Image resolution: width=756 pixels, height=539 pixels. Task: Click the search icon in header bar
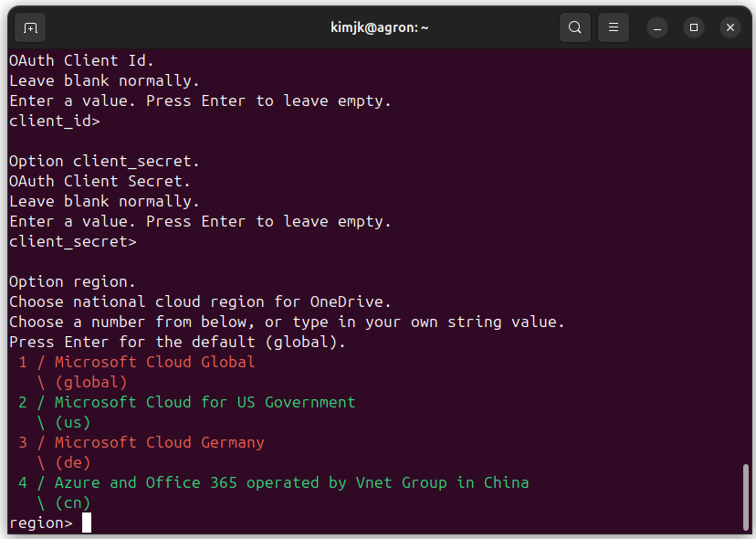[574, 27]
